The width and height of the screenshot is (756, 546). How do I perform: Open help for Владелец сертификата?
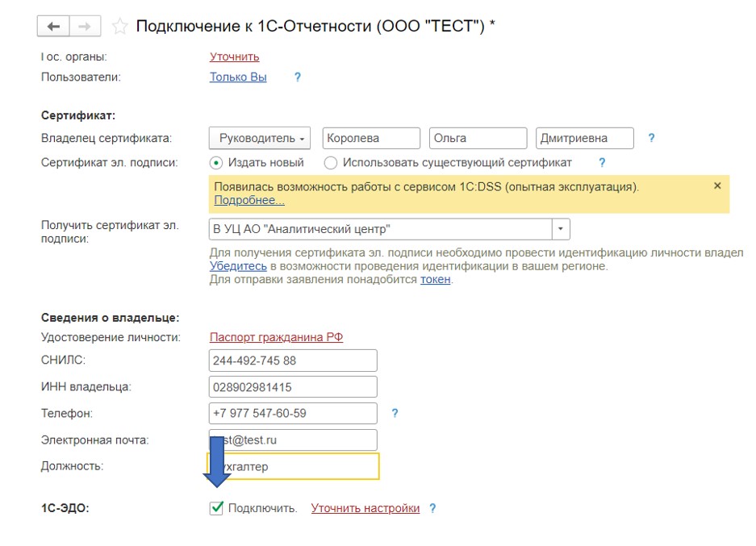coord(651,138)
